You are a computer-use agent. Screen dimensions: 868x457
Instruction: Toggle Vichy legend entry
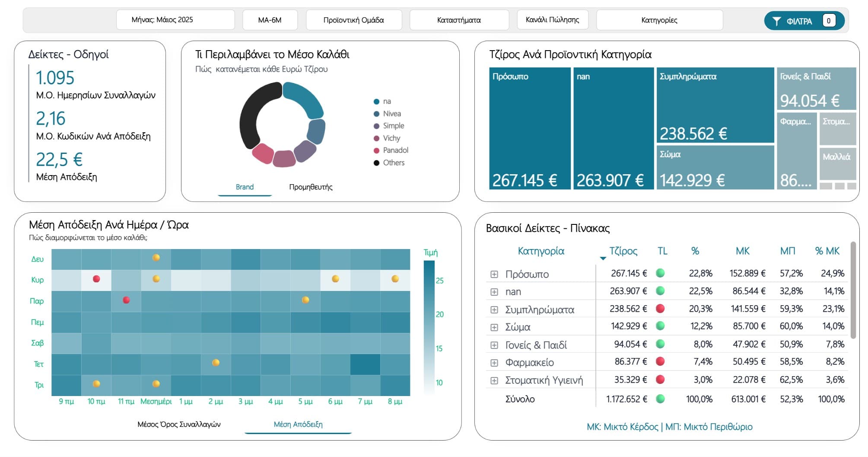pyautogui.click(x=391, y=138)
